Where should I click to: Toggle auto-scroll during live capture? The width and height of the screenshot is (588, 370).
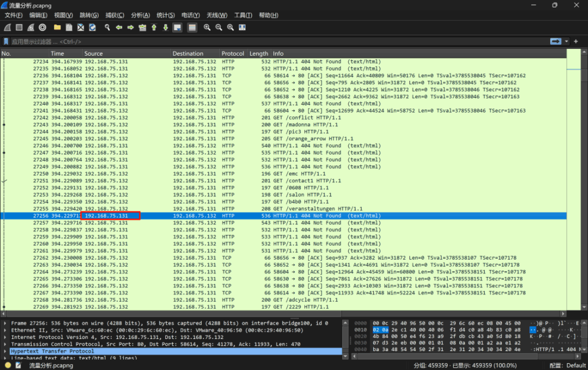[x=177, y=28]
